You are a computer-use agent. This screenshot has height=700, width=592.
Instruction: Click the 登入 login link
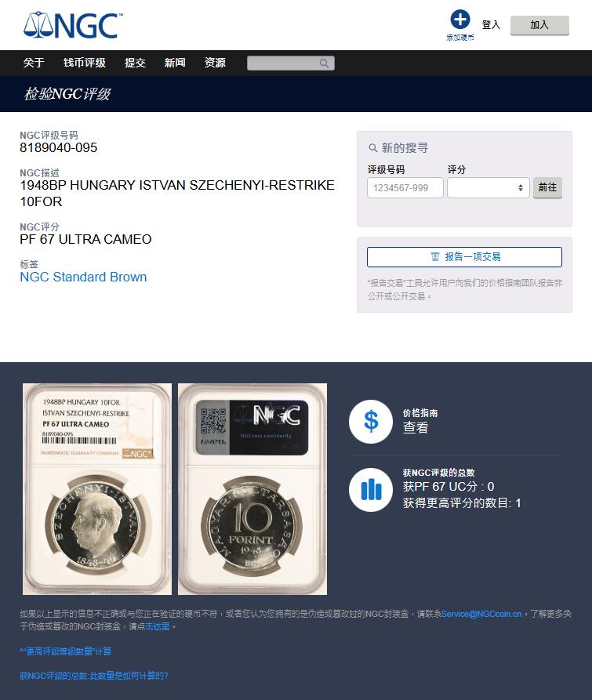(491, 25)
